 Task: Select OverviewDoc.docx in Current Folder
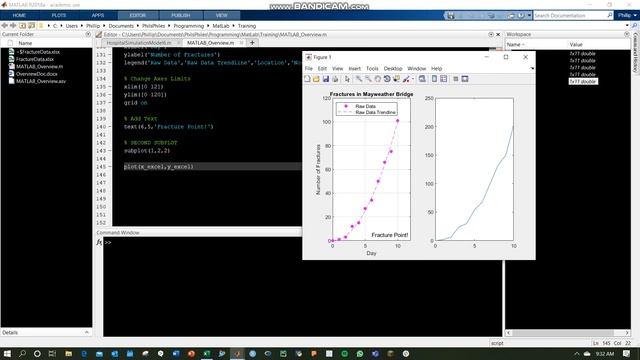pyautogui.click(x=36, y=74)
